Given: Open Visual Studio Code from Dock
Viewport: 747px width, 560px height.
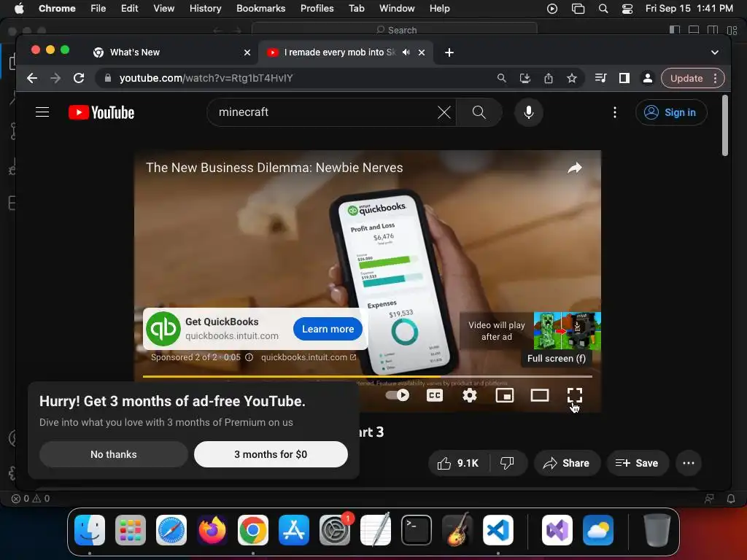Looking at the screenshot, I should tap(498, 530).
